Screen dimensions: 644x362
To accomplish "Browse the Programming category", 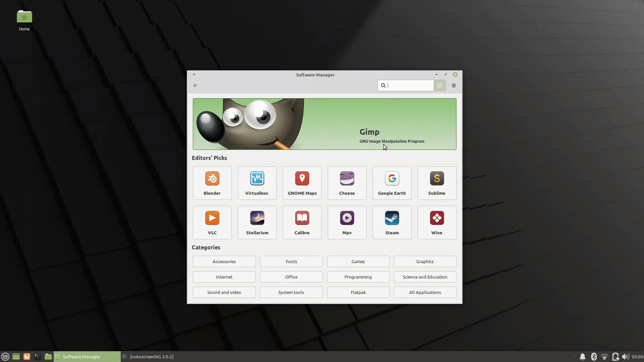I will click(x=358, y=277).
